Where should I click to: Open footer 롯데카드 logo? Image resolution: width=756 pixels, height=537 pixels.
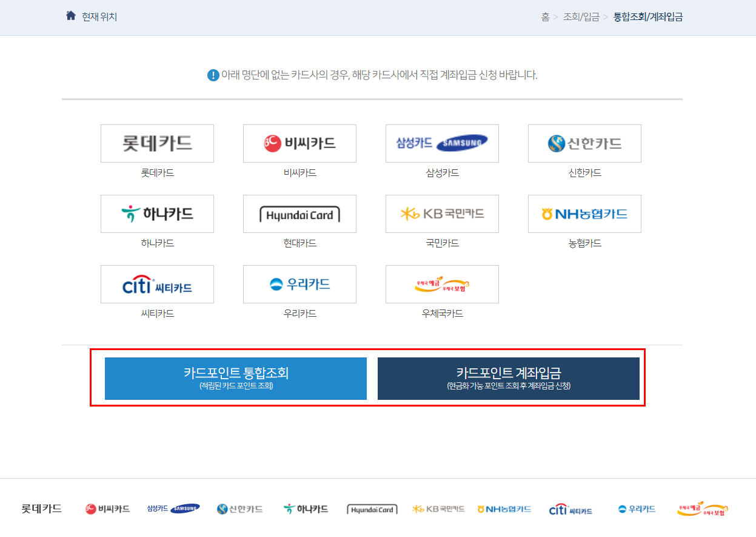pyautogui.click(x=42, y=508)
